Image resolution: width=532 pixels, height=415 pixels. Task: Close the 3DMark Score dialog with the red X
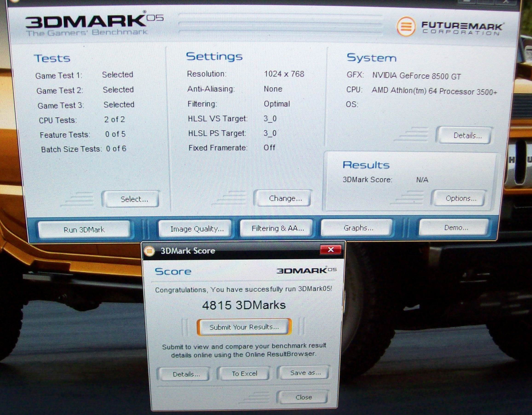[x=331, y=250]
